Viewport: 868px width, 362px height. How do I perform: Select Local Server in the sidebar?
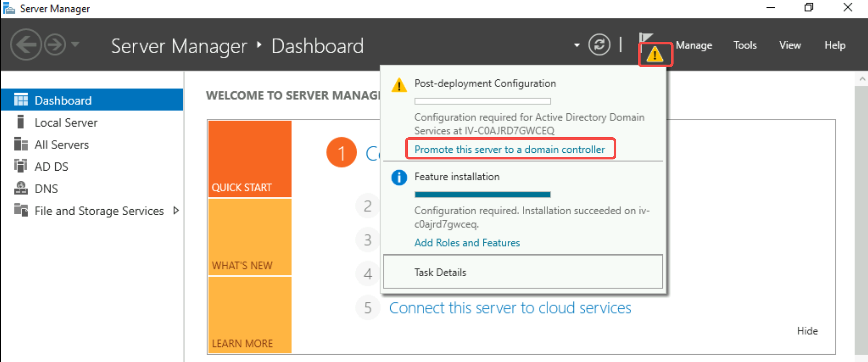click(x=92, y=122)
